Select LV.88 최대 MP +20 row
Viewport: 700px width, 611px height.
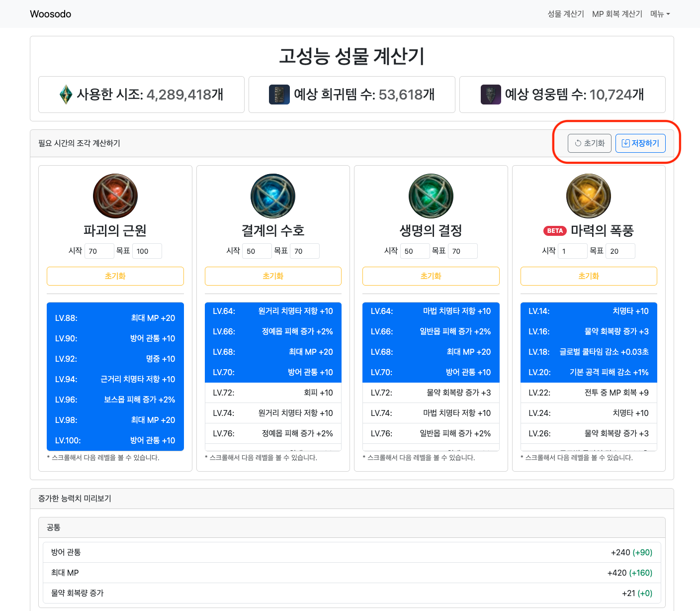(x=115, y=318)
